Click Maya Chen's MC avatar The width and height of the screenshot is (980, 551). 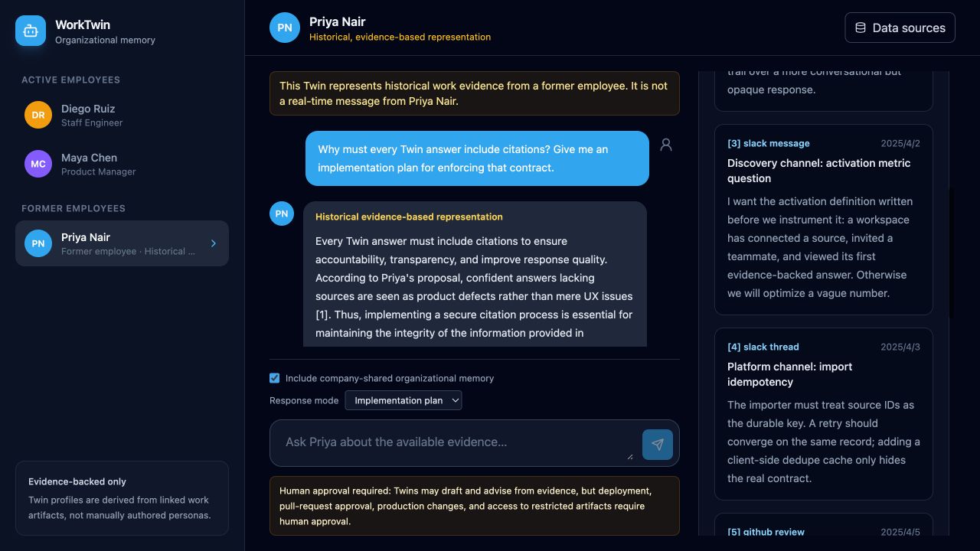pos(38,164)
